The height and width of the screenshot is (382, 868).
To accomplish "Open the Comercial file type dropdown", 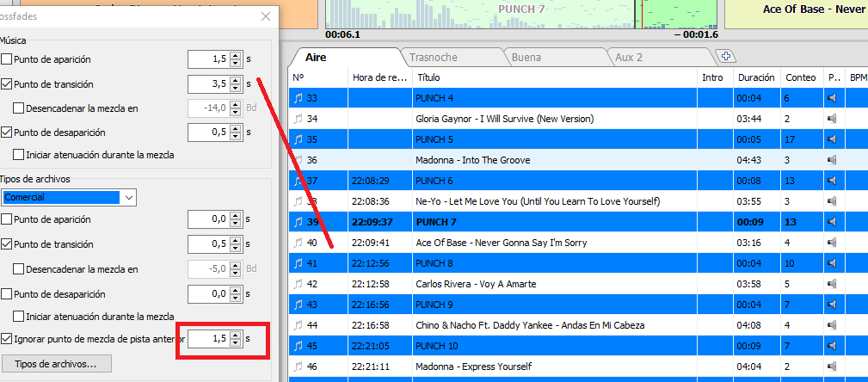I will click(128, 197).
